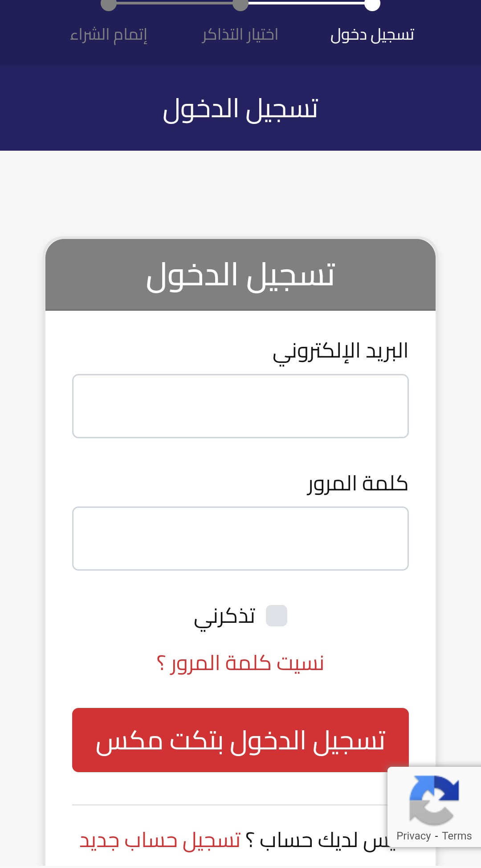481x868 pixels.
Task: Open the نسيت كلمة المرور forgot password link
Action: tap(240, 663)
